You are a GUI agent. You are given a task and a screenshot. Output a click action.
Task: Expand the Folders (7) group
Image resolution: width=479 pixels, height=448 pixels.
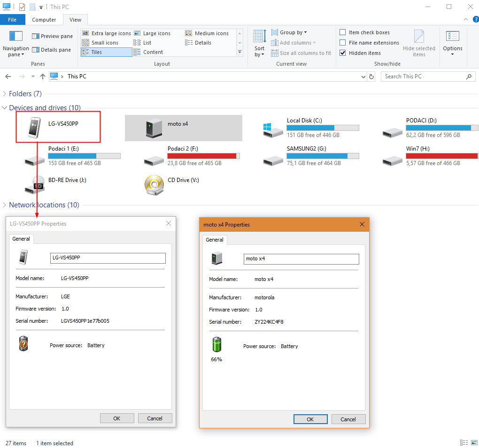coord(5,94)
